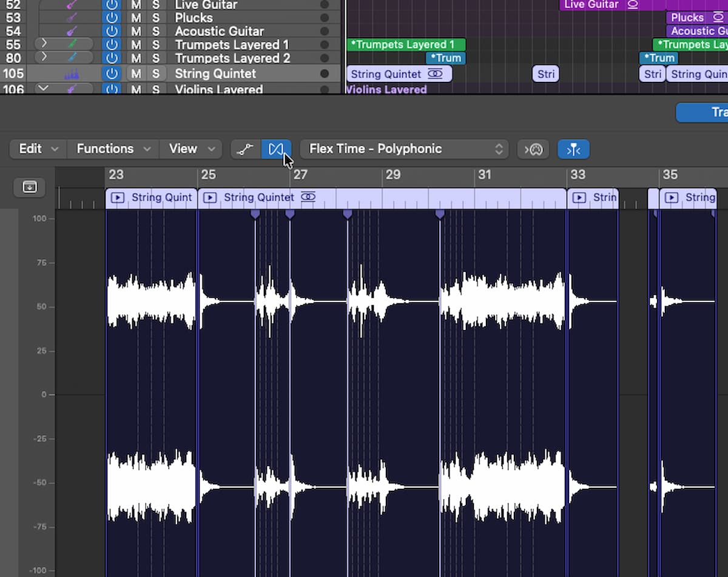This screenshot has height=577, width=728.
Task: Turn off the Plucks track power button
Action: pos(112,18)
